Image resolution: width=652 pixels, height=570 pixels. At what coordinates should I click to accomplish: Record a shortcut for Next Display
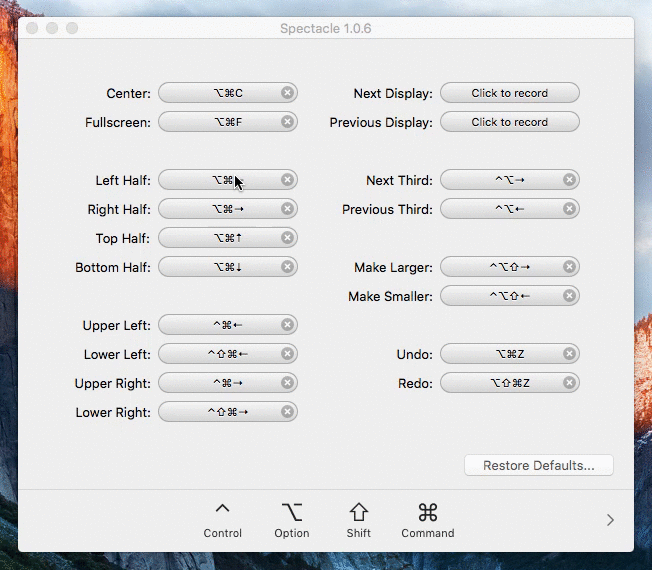point(510,93)
